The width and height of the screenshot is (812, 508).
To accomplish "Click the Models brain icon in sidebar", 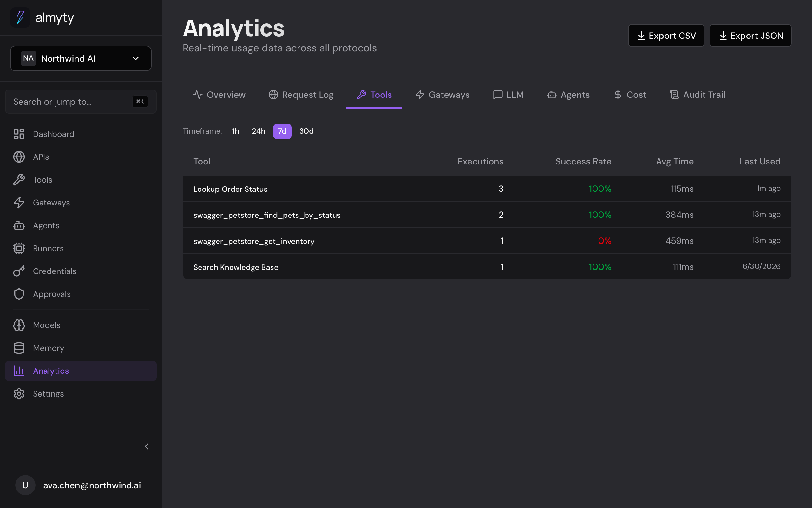I will tap(19, 325).
